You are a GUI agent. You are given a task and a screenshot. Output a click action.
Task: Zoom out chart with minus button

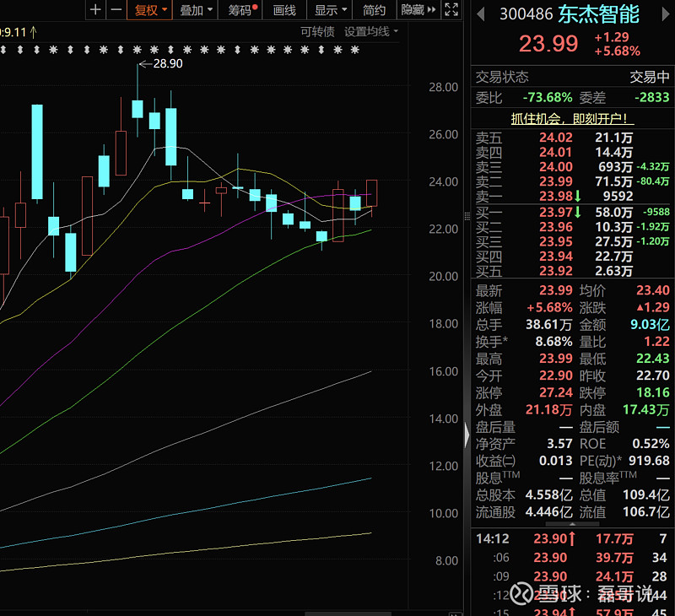point(116,9)
